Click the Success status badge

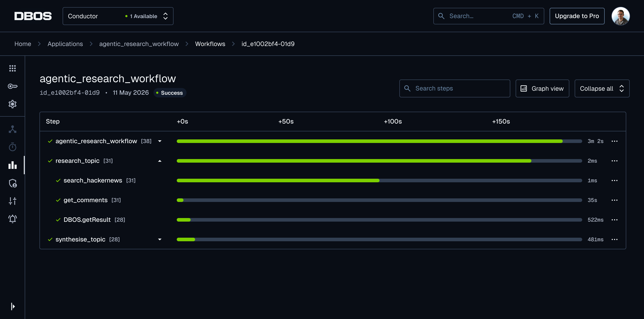tap(170, 93)
